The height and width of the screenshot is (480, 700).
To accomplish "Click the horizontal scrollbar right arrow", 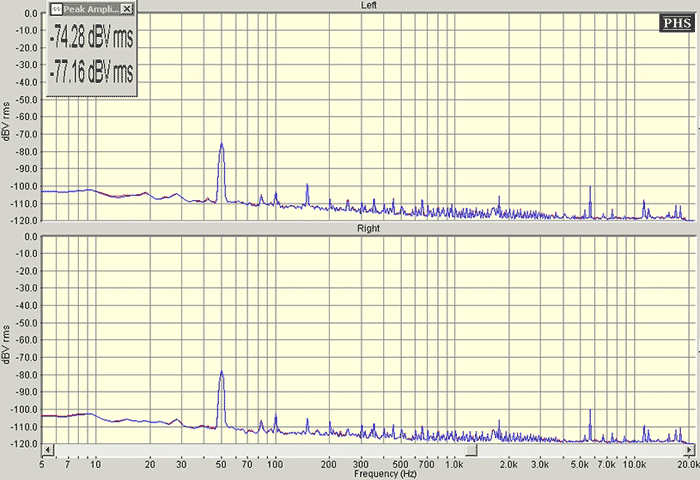I will tap(690, 450).
